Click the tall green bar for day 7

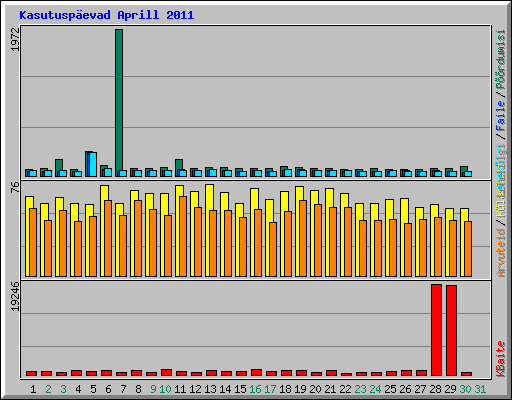click(119, 103)
